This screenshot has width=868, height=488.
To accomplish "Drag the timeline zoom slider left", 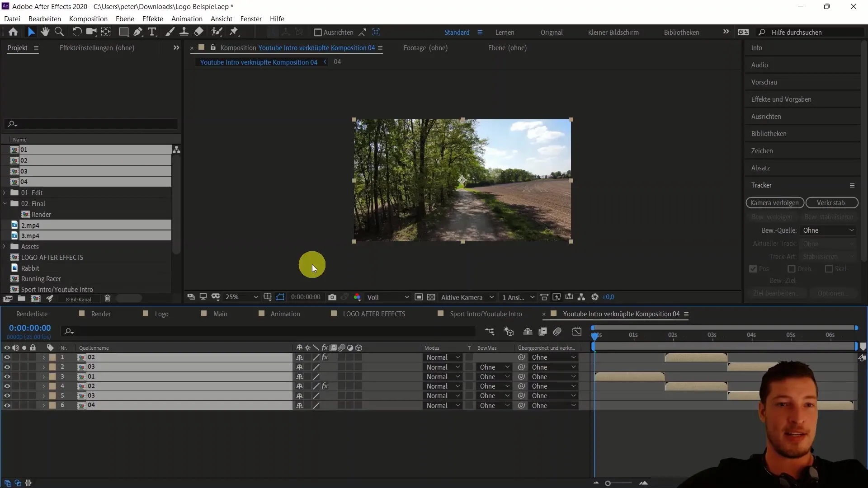I will [608, 483].
